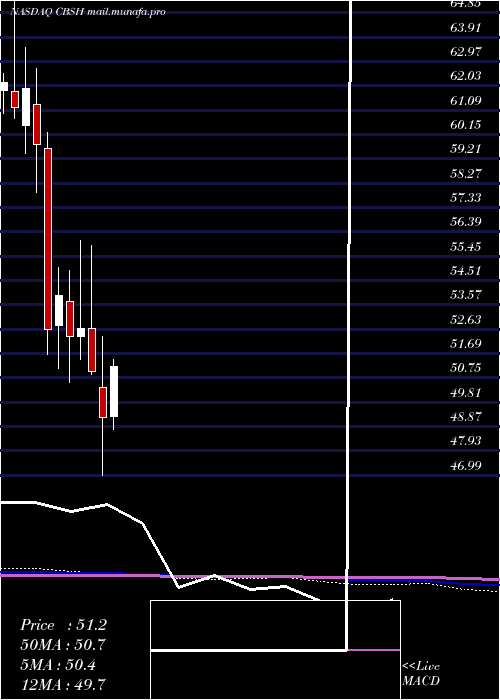Select the 48.87 price axis label

click(x=467, y=417)
